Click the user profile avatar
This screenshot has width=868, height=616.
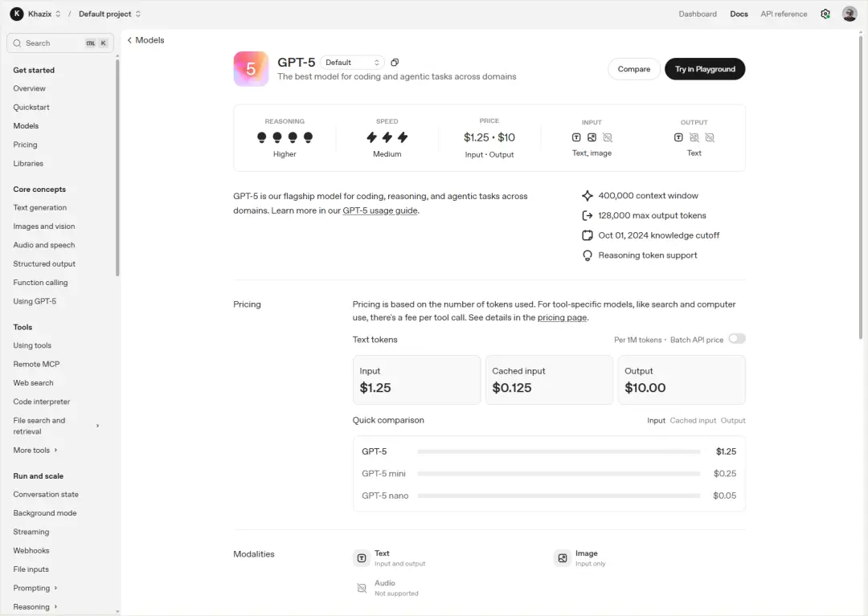click(850, 14)
